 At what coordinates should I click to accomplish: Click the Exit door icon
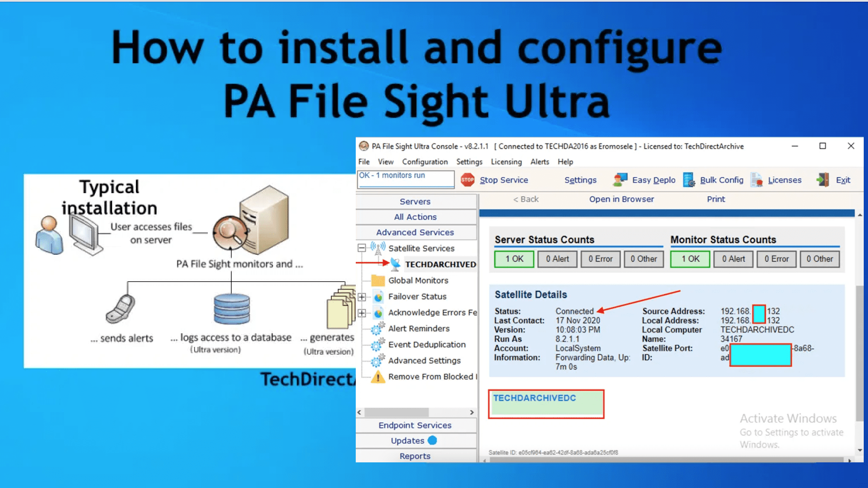[823, 180]
